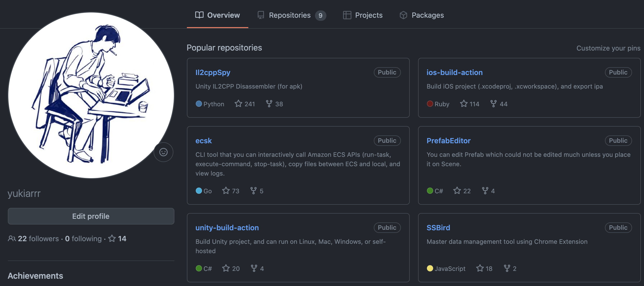This screenshot has height=286, width=644.
Task: Switch to the Repositories tab
Action: [x=292, y=15]
